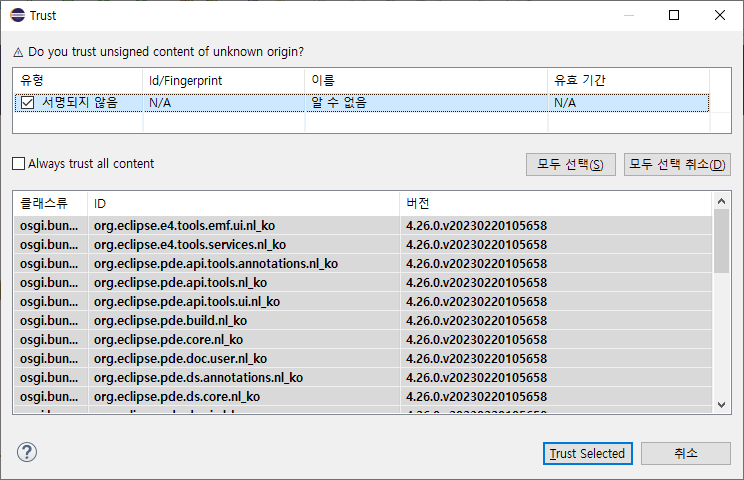
Task: Click the 모두 선택 취소(D) button
Action: click(677, 165)
